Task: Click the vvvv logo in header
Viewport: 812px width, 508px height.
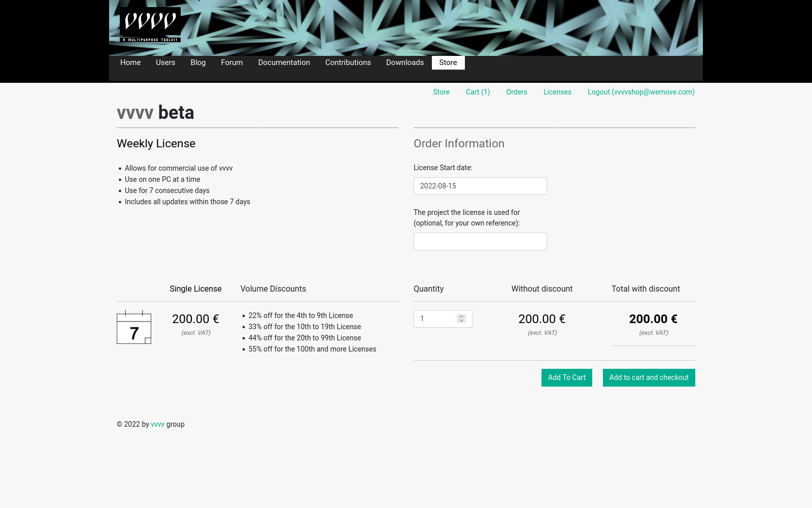Action: pyautogui.click(x=150, y=24)
